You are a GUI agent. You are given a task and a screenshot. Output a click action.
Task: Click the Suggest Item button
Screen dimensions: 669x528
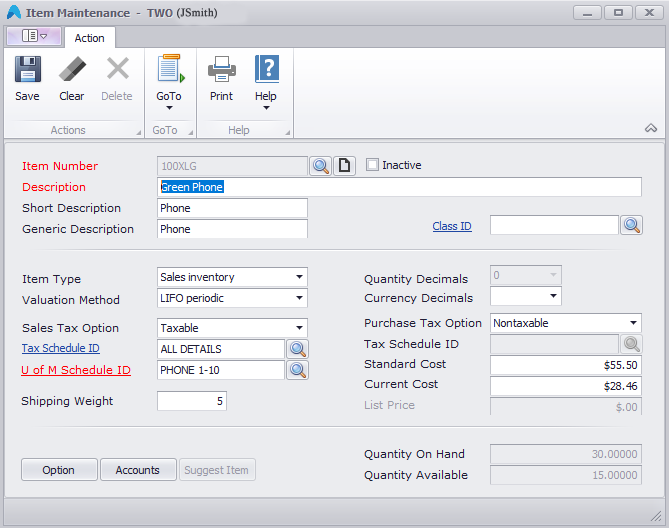tap(217, 470)
